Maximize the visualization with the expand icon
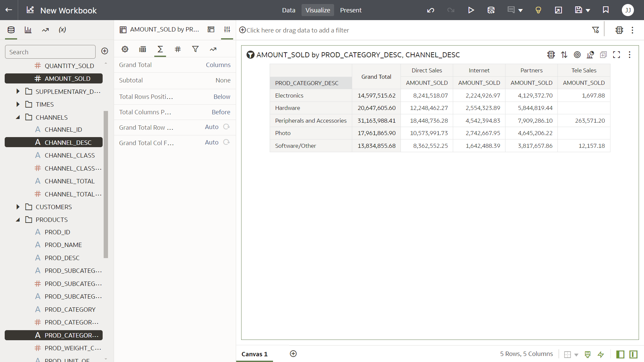Image resolution: width=644 pixels, height=362 pixels. pyautogui.click(x=616, y=55)
